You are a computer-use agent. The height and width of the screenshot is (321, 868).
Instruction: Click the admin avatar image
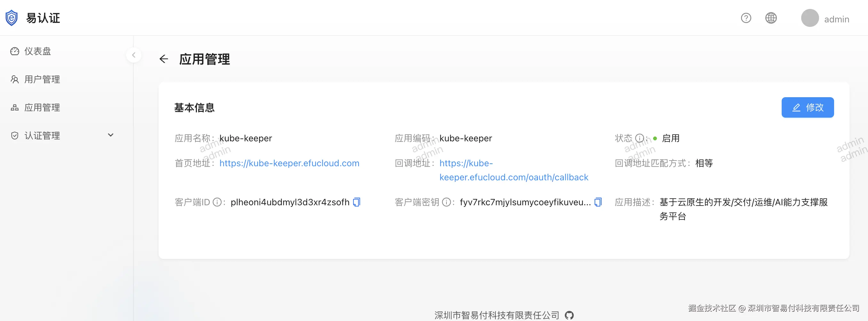810,18
